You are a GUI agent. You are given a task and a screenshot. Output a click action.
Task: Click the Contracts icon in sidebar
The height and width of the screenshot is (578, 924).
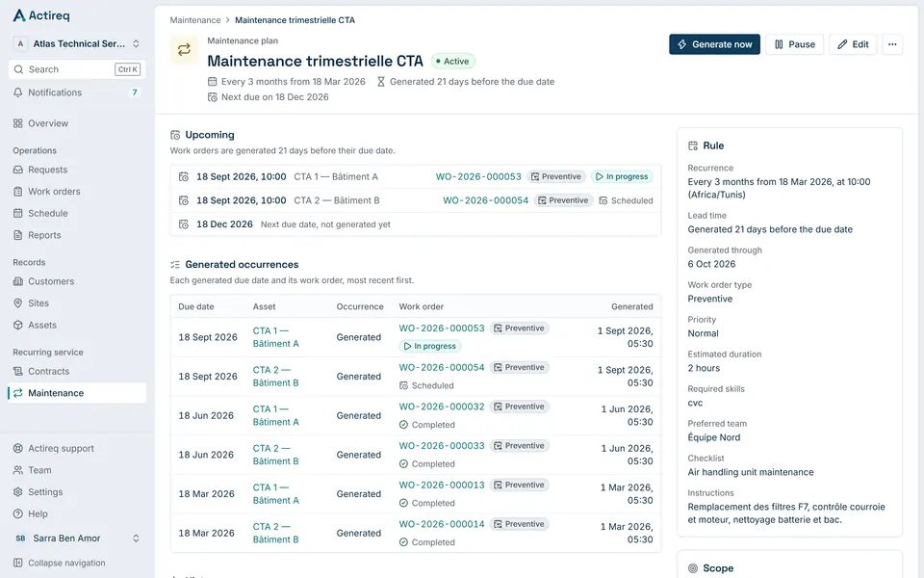(x=18, y=372)
